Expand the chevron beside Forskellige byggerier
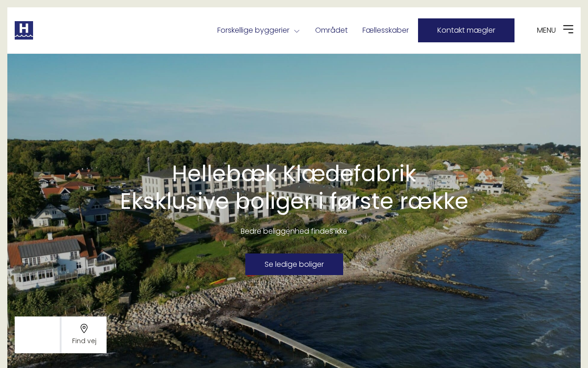Image resolution: width=588 pixels, height=368 pixels. pos(297,31)
